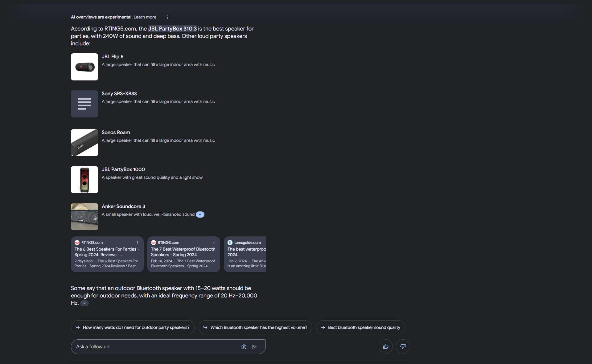Viewport: 592px width, 364px height.
Task: Click the JBL Flip 5 product thumbnail
Action: click(84, 67)
